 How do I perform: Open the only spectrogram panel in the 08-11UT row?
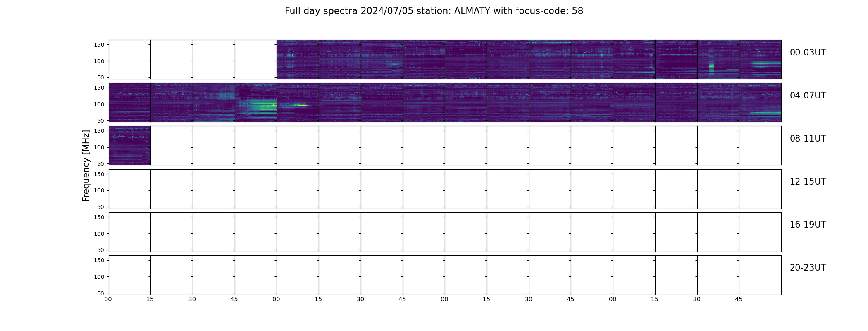[129, 146]
